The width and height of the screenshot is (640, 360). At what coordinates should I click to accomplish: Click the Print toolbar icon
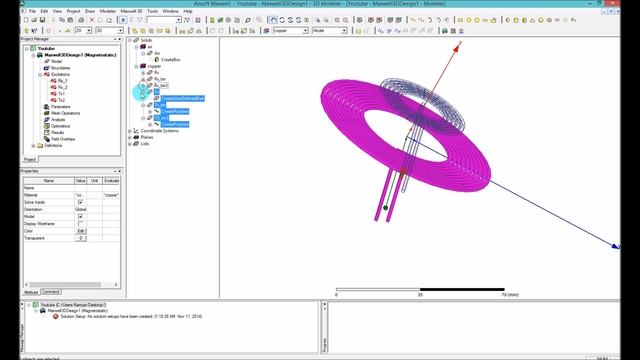pyautogui.click(x=81, y=20)
